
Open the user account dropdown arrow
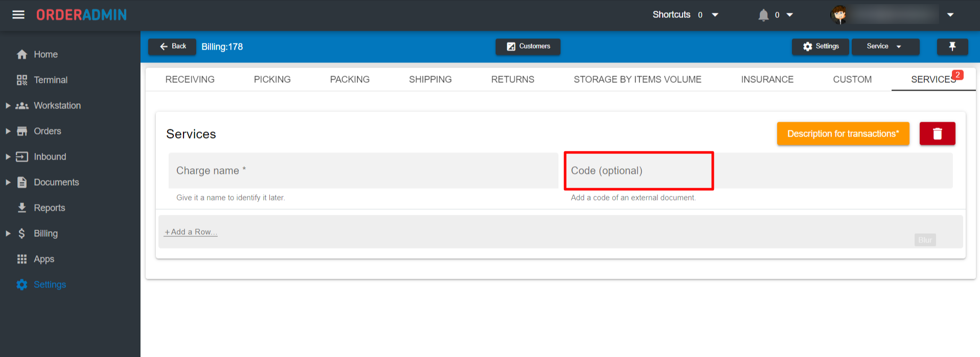(950, 15)
